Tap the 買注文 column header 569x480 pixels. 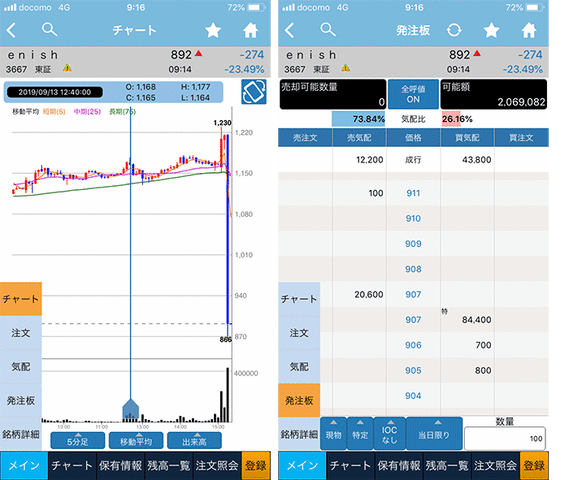tap(521, 138)
